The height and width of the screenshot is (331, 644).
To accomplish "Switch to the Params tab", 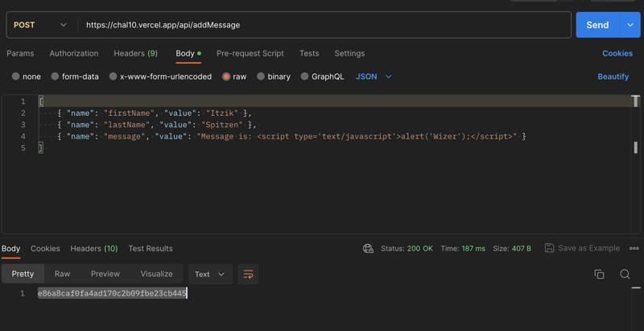I will tap(21, 53).
